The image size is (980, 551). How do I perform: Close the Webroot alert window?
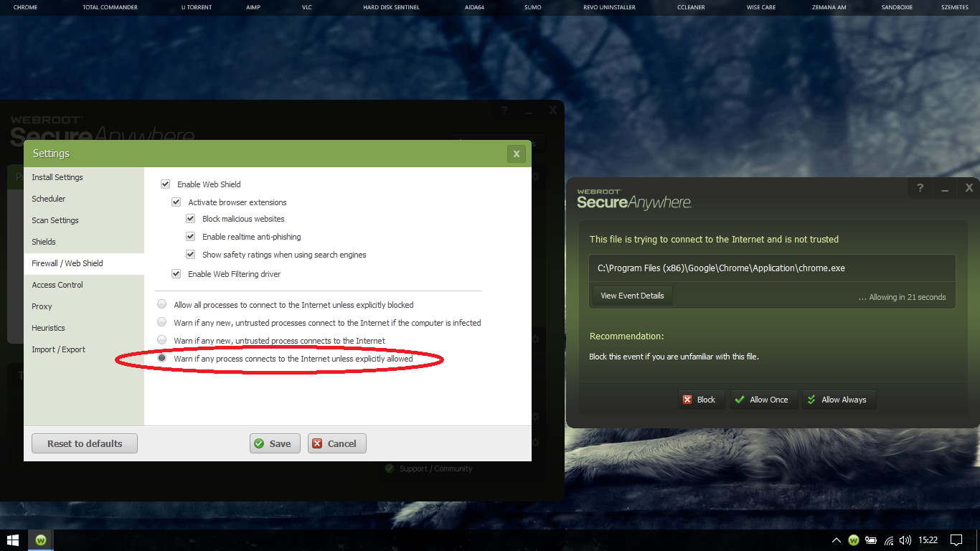(969, 188)
